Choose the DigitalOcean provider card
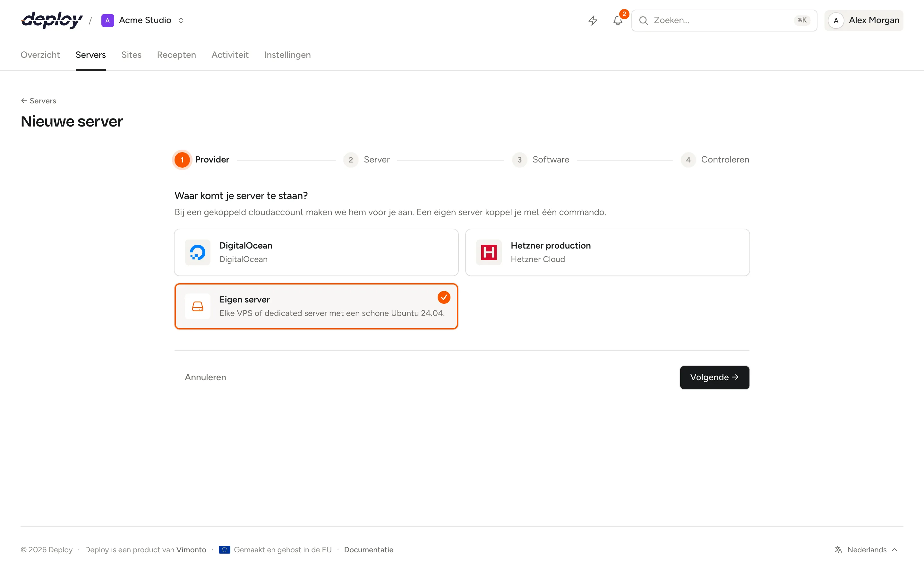Screen dimensions: 924x578 [316, 252]
